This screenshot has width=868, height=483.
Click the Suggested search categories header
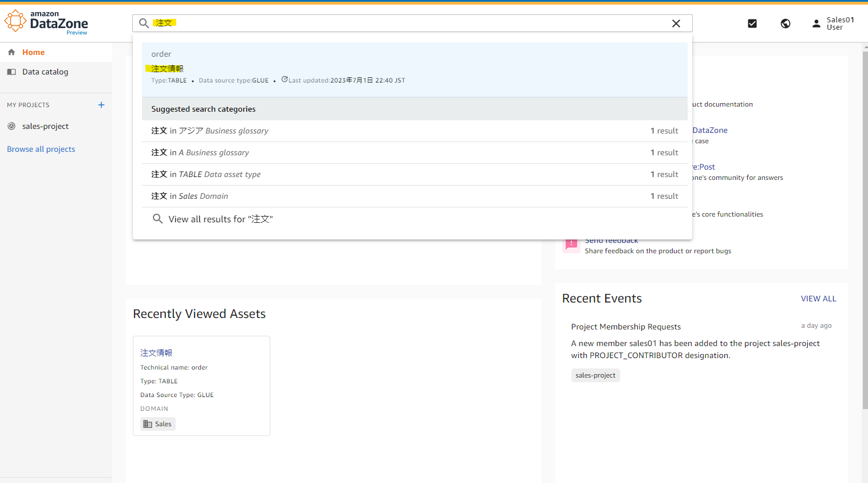[415, 109]
